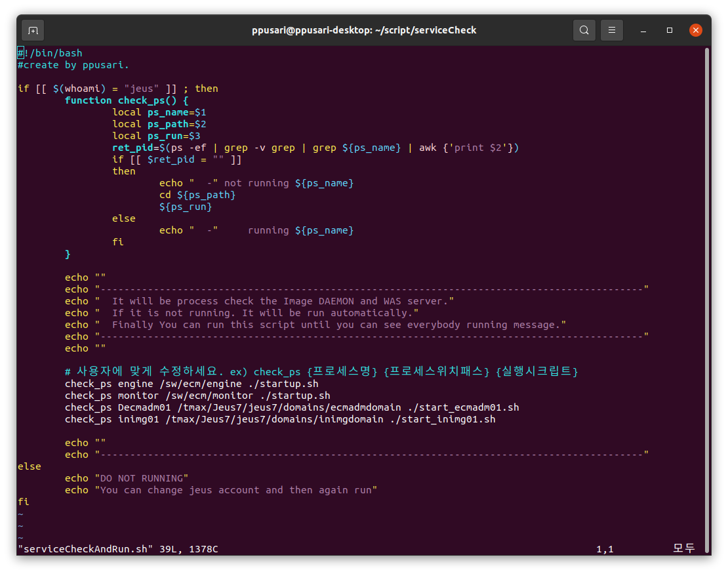This screenshot has height=574, width=728.
Task: Open the hamburger menu in title bar
Action: pos(612,30)
